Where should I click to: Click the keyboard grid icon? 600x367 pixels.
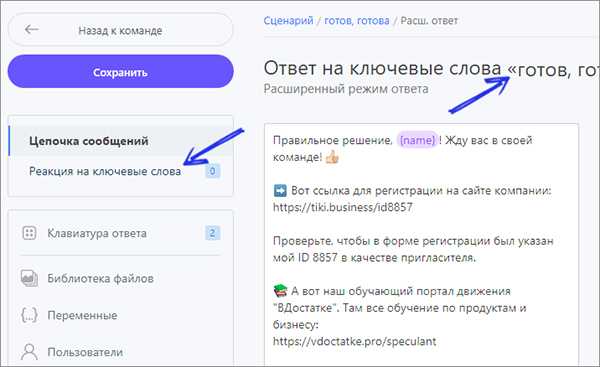(29, 233)
